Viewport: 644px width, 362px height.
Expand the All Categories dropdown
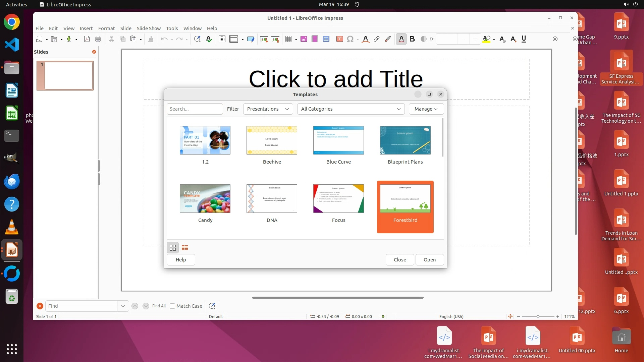pyautogui.click(x=351, y=109)
